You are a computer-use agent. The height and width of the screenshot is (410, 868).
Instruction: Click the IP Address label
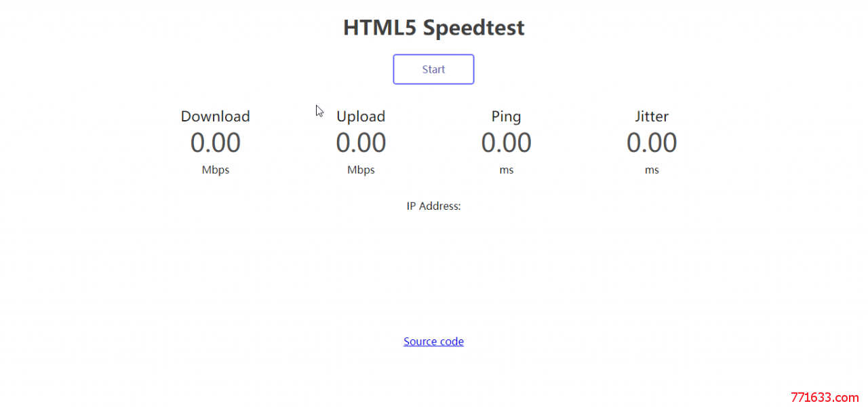click(434, 206)
